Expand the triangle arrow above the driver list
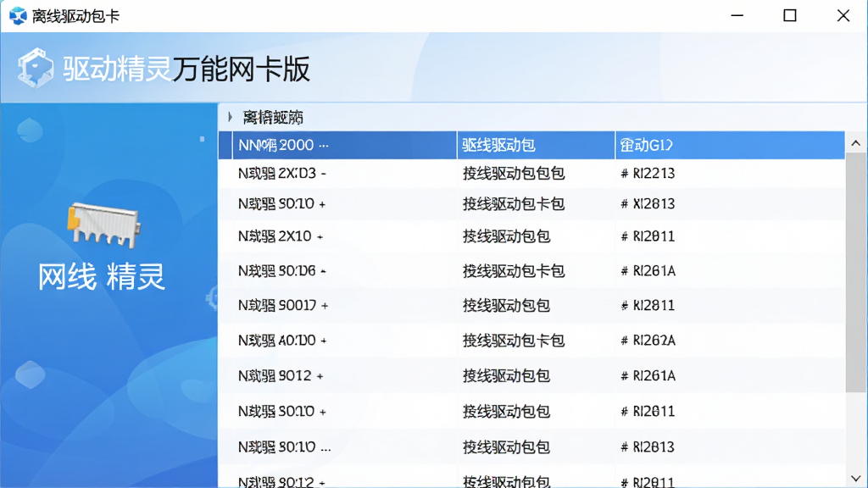868x488 pixels. (x=230, y=117)
